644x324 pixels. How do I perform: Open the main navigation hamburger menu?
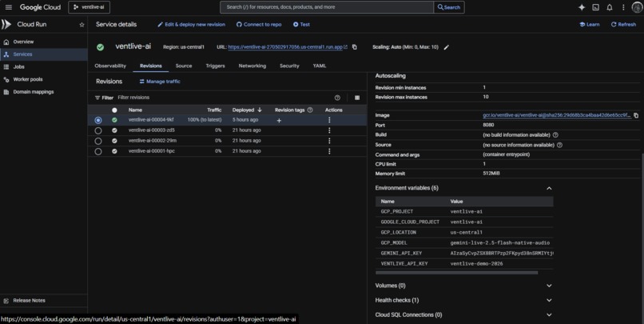pyautogui.click(x=8, y=7)
